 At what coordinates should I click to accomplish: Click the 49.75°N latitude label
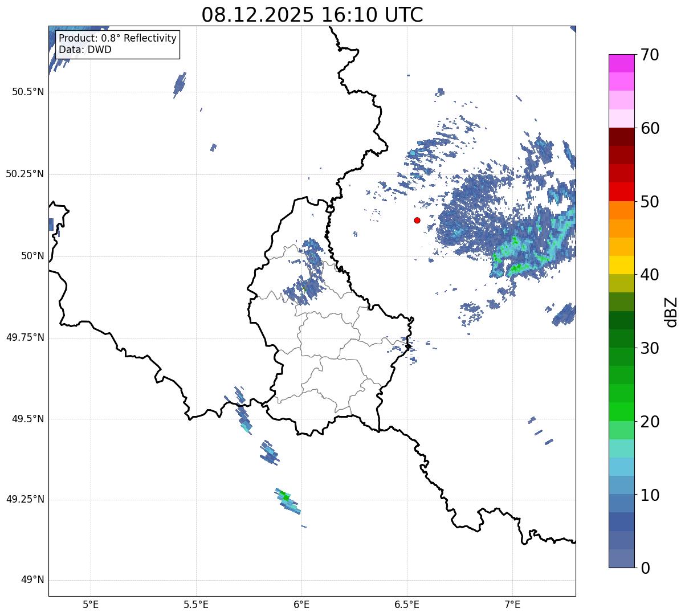point(25,337)
